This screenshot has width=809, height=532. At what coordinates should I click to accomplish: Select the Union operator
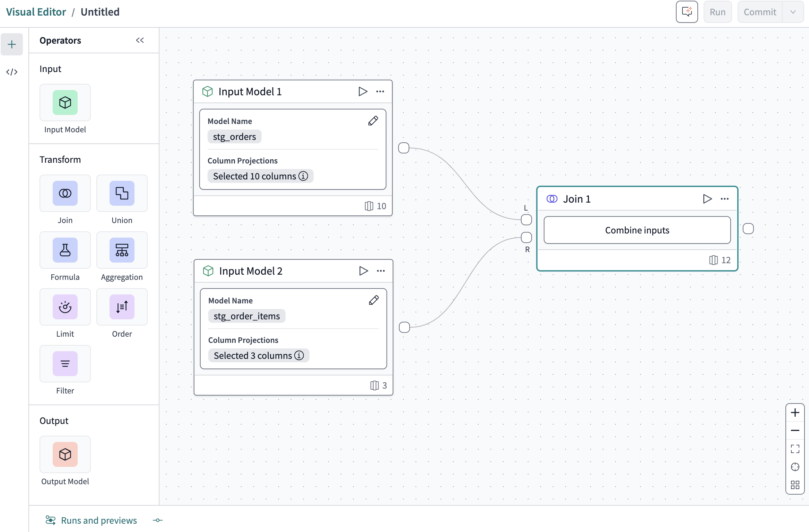122,193
